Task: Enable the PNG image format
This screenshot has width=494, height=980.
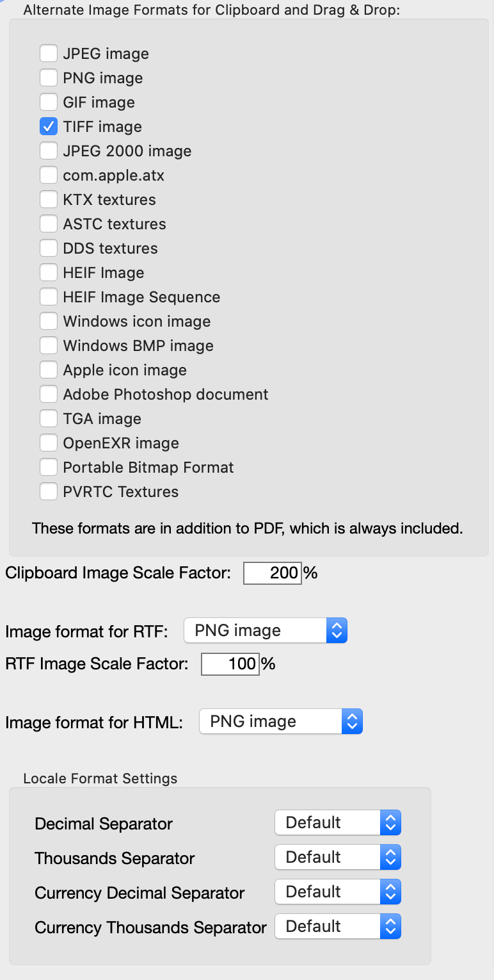Action: coord(49,78)
